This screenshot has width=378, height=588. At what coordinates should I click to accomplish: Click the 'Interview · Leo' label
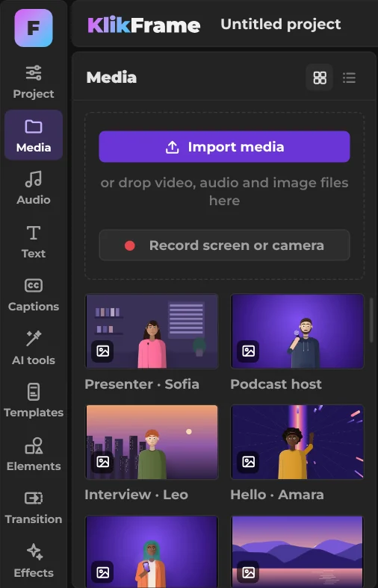[136, 495]
